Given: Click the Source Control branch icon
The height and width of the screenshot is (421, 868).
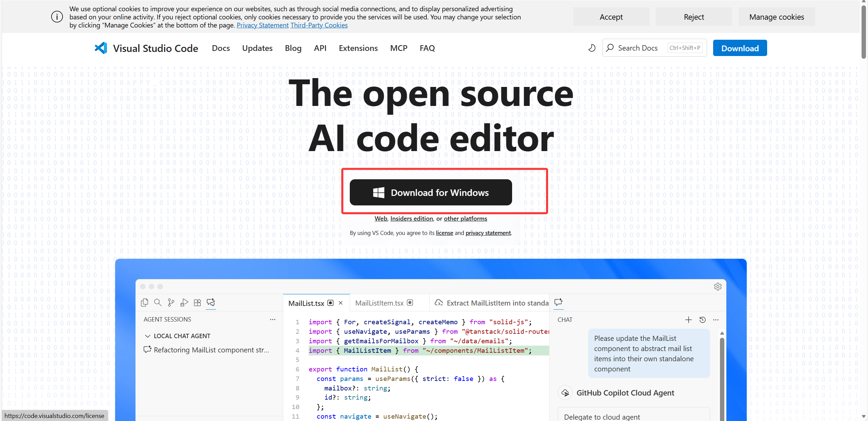Looking at the screenshot, I should coord(171,302).
